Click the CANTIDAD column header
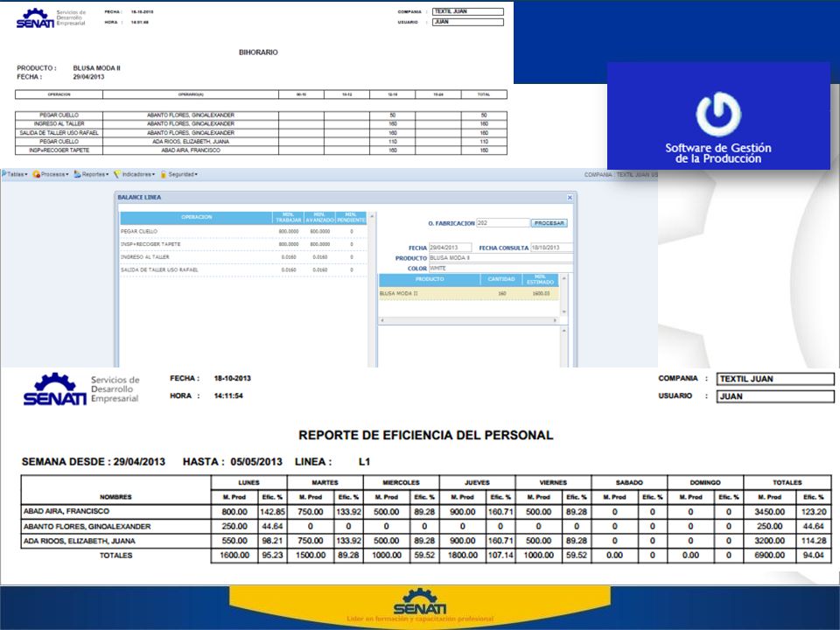 click(x=500, y=279)
